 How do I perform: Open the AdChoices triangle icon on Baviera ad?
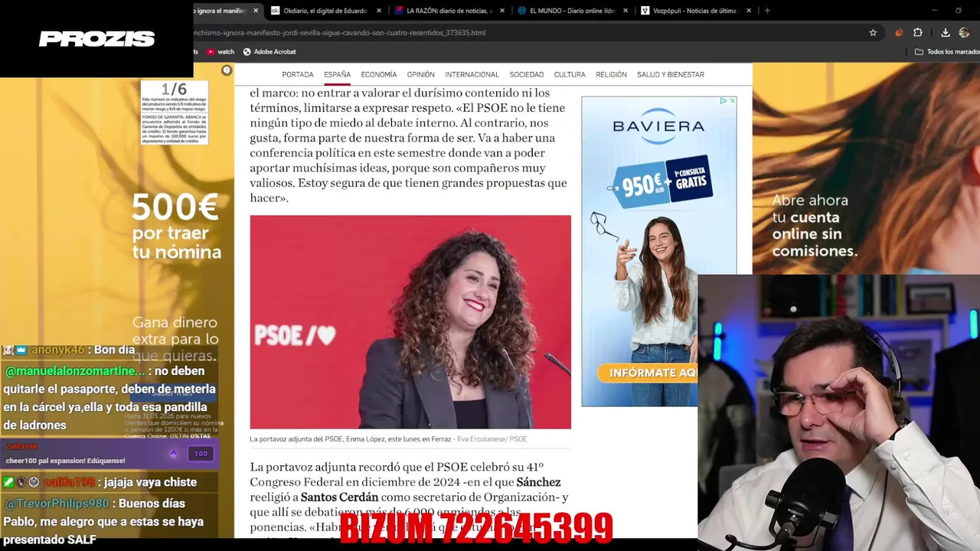point(723,100)
